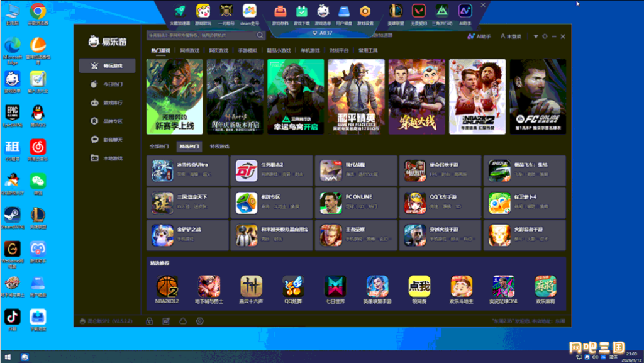Open the NBA2KOL2 recommended game icon

tap(167, 287)
